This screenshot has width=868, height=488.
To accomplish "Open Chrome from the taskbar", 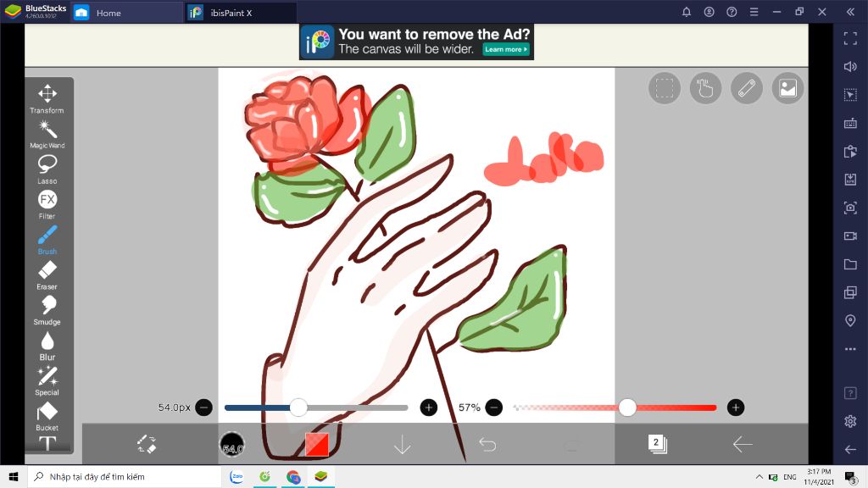I will point(293,476).
